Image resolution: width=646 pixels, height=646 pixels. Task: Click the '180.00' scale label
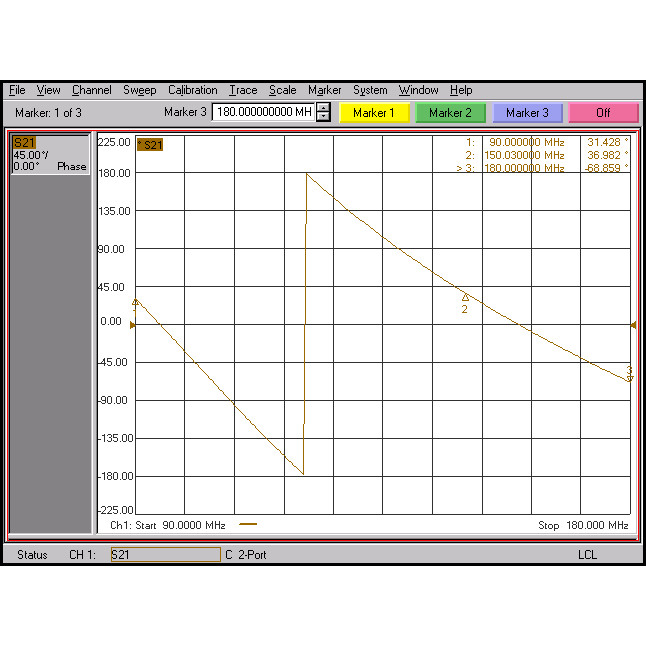pos(114,173)
